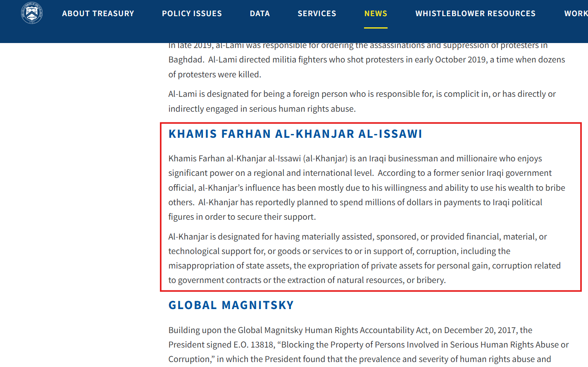Screen dimensions: 588x367
Task: Go to the highlighted News tab
Action: click(376, 14)
